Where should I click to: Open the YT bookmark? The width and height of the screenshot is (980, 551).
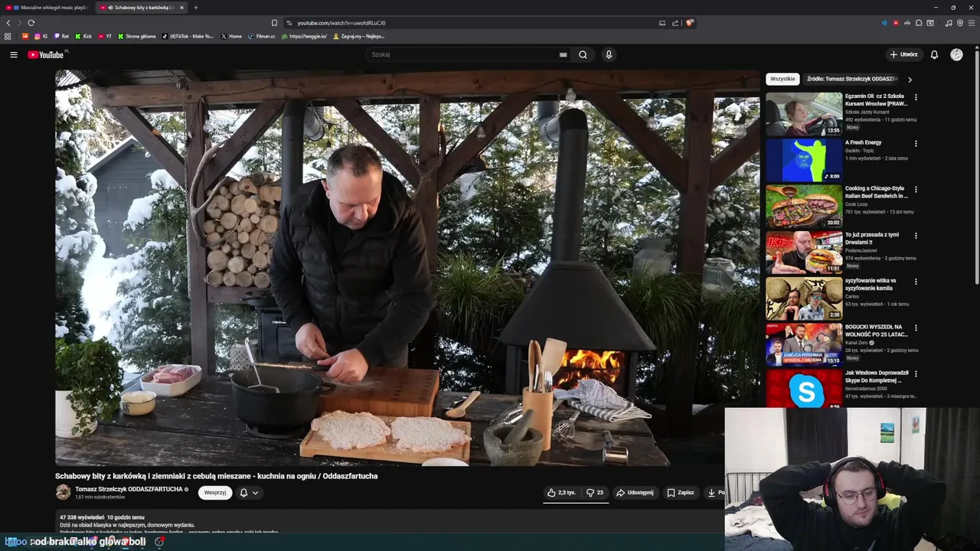tap(105, 36)
